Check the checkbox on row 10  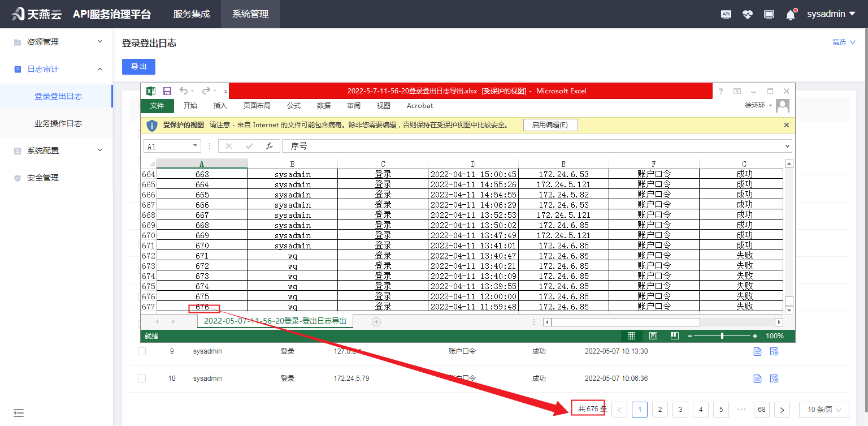coord(142,378)
